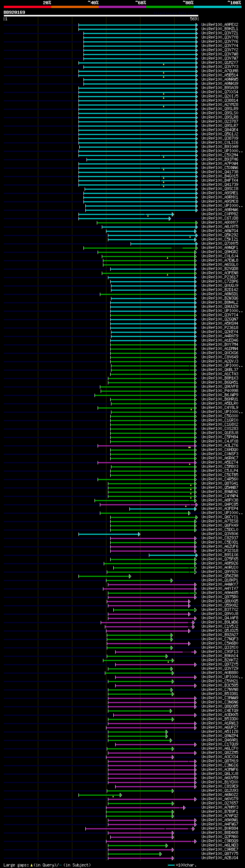Open hit UniRef100_A9PEX2
245x868 pixels.
220,24
